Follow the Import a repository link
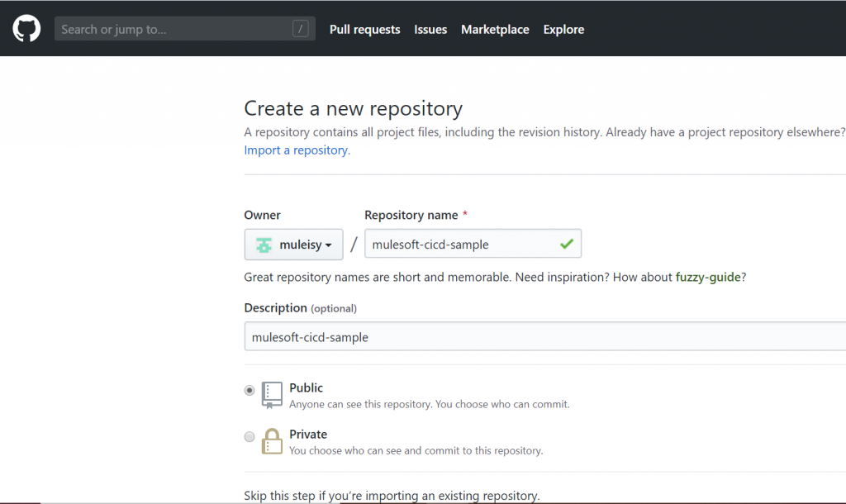This screenshot has width=846, height=504. pos(297,150)
